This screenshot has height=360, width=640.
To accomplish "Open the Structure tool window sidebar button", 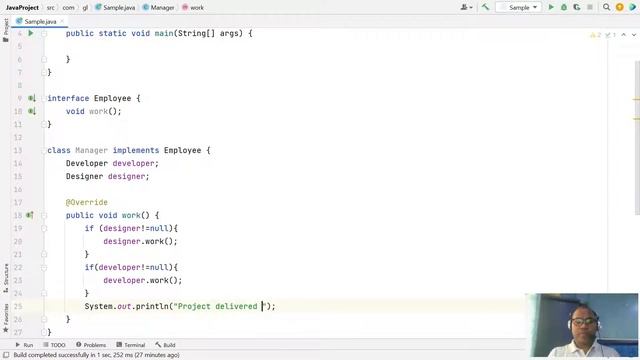I will pos(6,278).
